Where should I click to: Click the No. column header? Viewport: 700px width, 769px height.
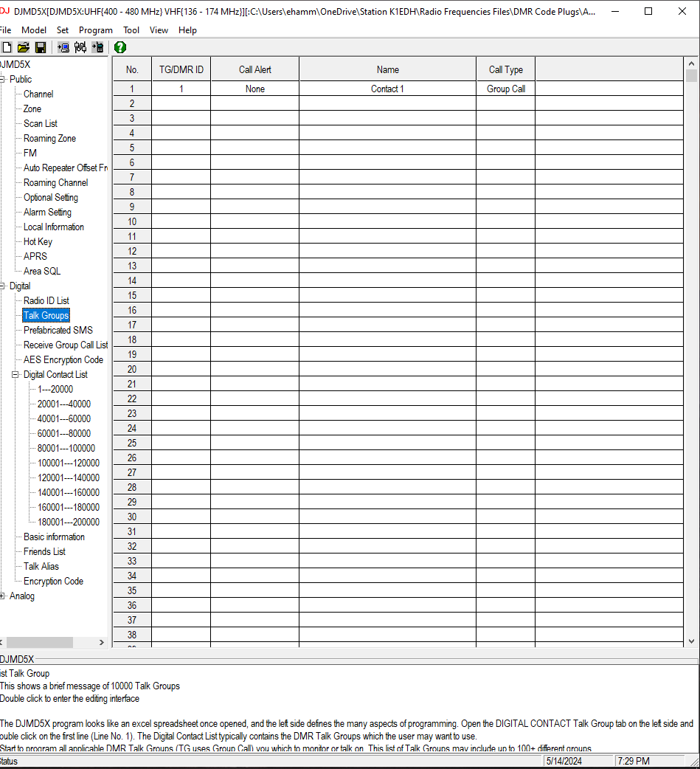tap(132, 69)
